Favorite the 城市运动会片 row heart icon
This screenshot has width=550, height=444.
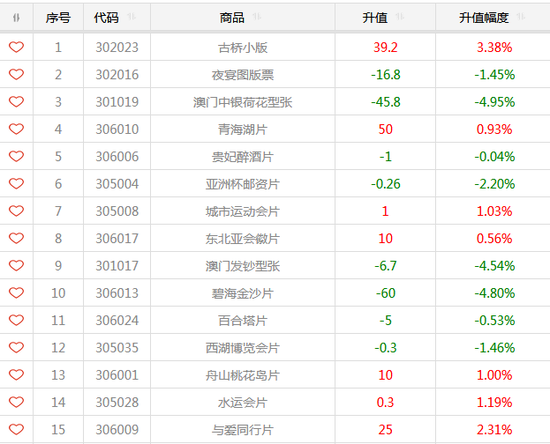(16, 211)
